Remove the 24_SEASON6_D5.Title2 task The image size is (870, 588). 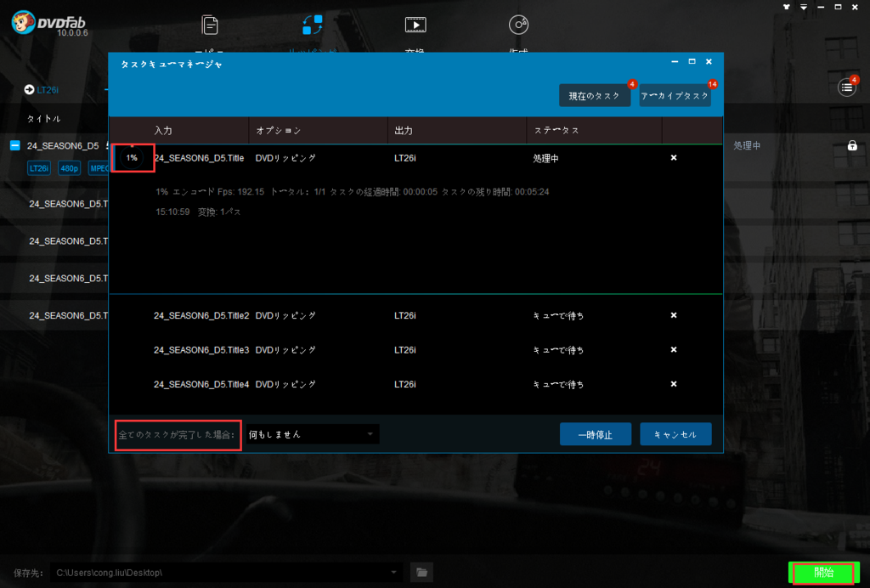tap(674, 315)
